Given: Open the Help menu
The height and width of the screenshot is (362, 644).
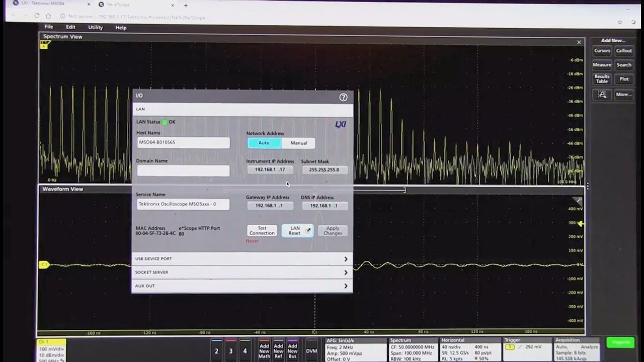Looking at the screenshot, I should pos(121,28).
